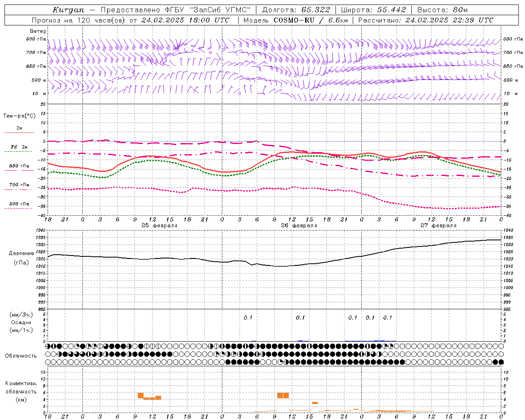Click the longitude value "Долгота: 65.322"

click(x=296, y=10)
